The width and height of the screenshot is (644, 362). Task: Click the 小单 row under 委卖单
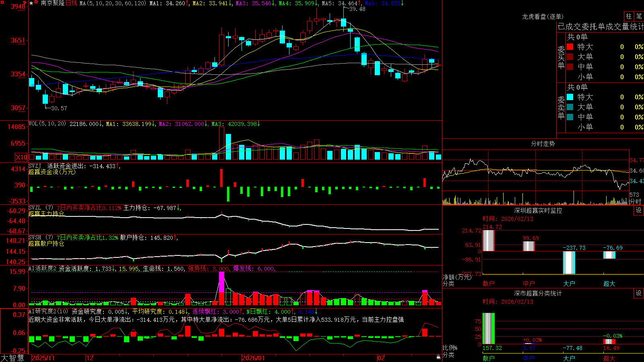click(x=605, y=127)
